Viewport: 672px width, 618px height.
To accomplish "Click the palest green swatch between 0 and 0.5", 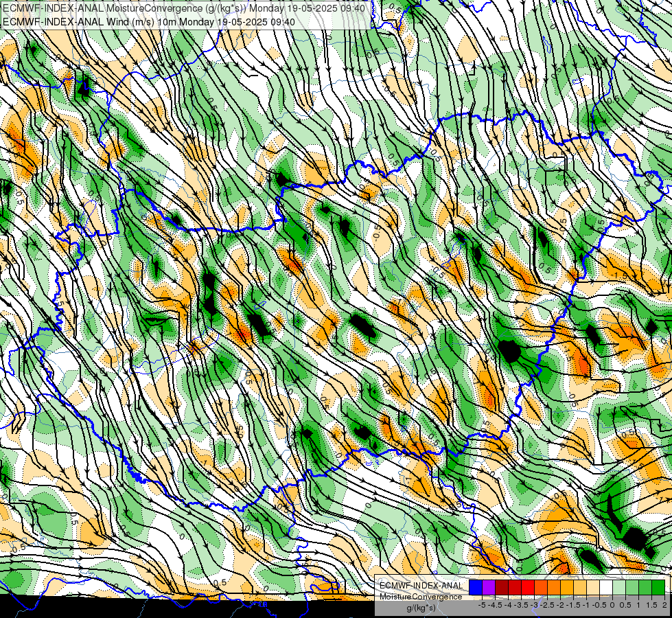I will pyautogui.click(x=619, y=588).
